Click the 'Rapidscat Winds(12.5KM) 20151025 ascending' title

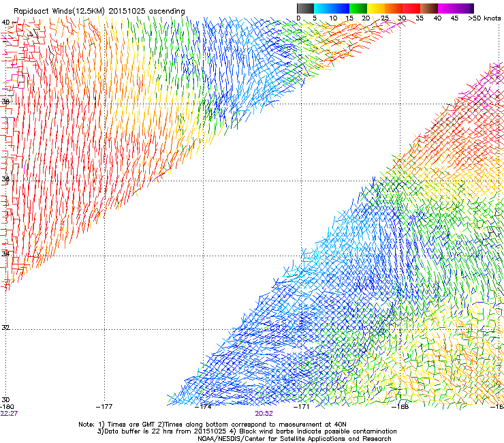point(99,11)
